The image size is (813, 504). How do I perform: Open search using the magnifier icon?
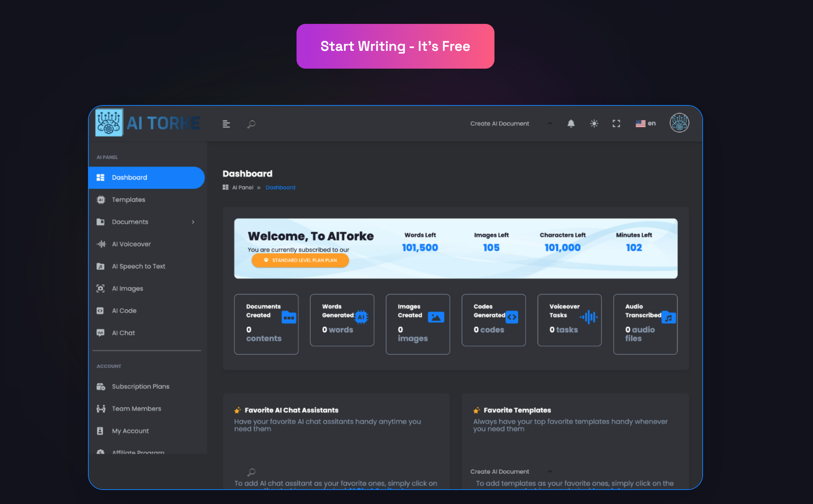(251, 124)
